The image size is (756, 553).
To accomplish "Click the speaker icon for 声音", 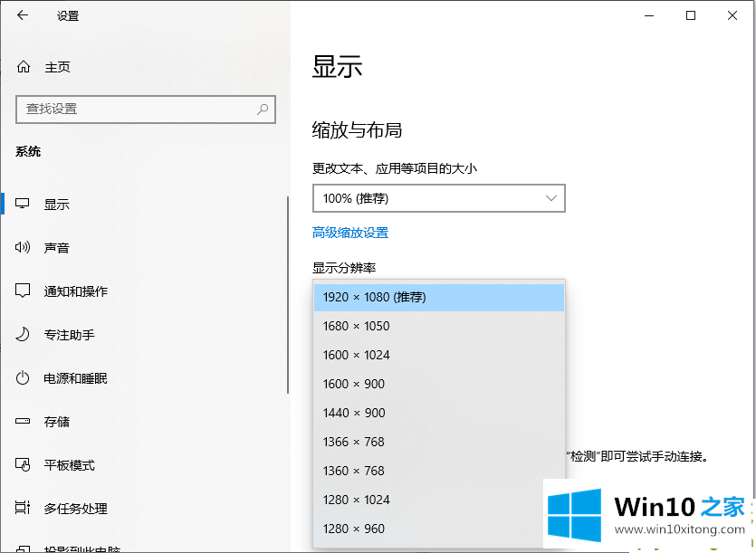I will click(23, 247).
